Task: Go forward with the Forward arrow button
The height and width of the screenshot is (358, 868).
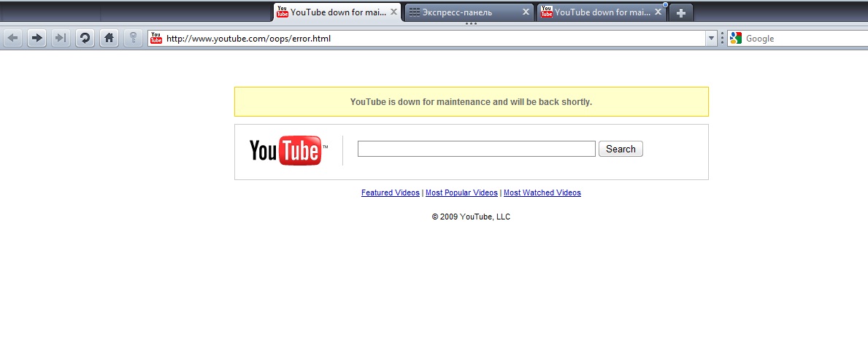Action: pyautogui.click(x=37, y=38)
